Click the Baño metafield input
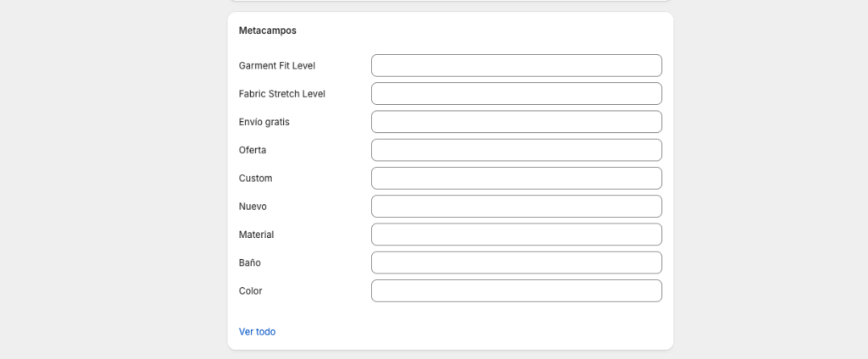The height and width of the screenshot is (359, 868). click(x=516, y=262)
